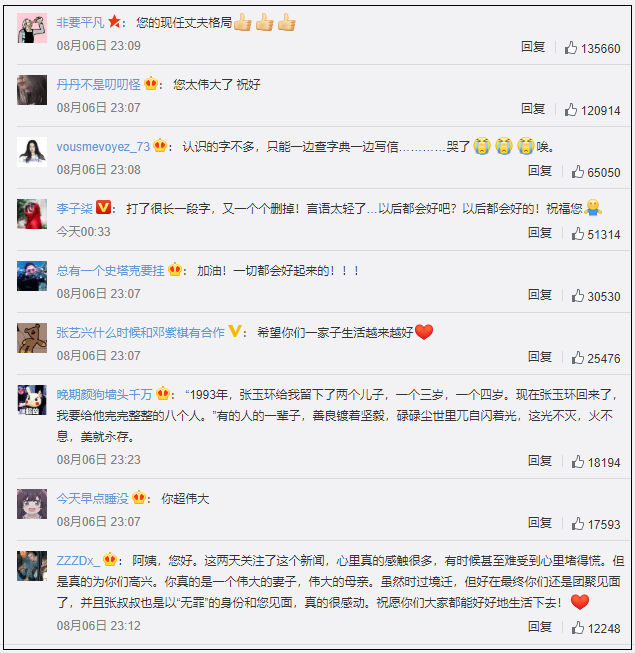The image size is (635, 653).
Task: Reply to 非要平凡's comment
Action: pos(533,48)
